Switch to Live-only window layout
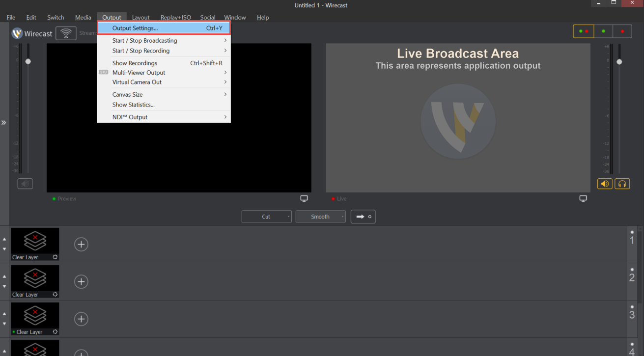Viewport: 644px width, 356px height. click(622, 30)
